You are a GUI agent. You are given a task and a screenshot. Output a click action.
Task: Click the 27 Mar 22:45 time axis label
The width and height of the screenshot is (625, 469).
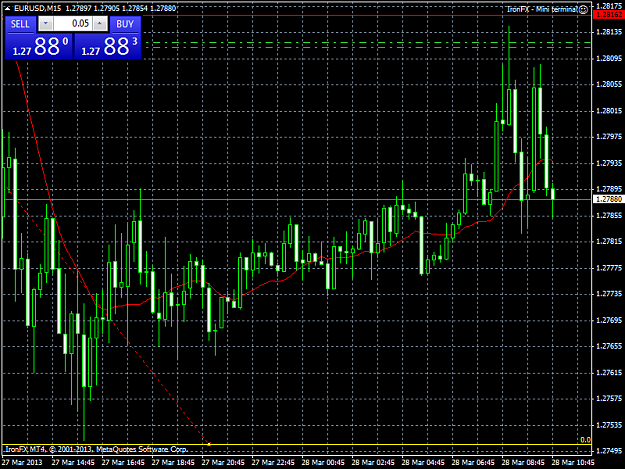[273, 463]
